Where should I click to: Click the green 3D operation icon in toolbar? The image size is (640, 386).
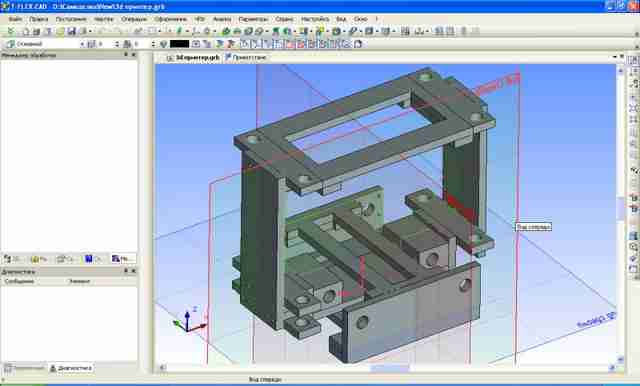point(225,31)
